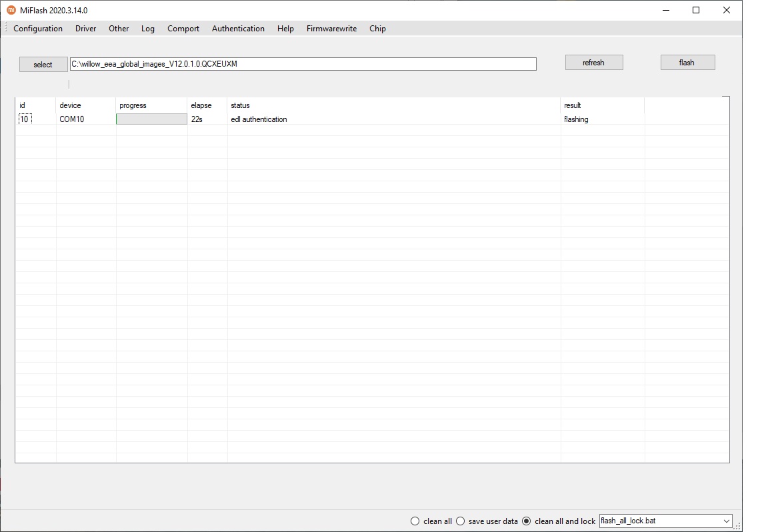768x532 pixels.
Task: Select 'clean all and lock' radio button
Action: click(x=527, y=521)
